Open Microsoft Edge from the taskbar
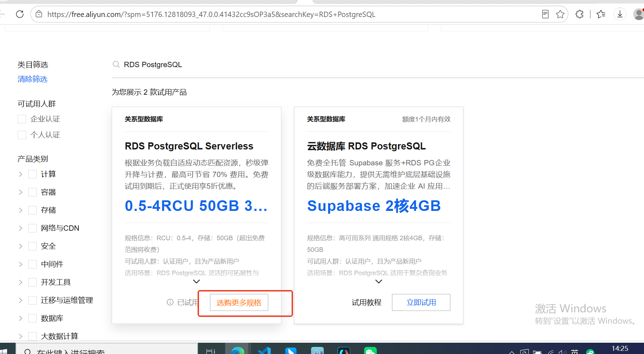This screenshot has height=354, width=644. pyautogui.click(x=238, y=350)
